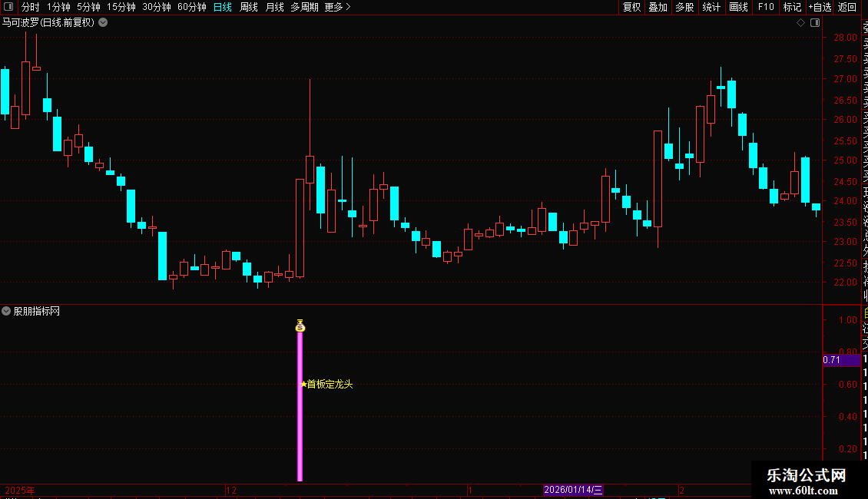The height and width of the screenshot is (499, 868).
Task: Open the 复权 adjustment option
Action: pos(631,7)
